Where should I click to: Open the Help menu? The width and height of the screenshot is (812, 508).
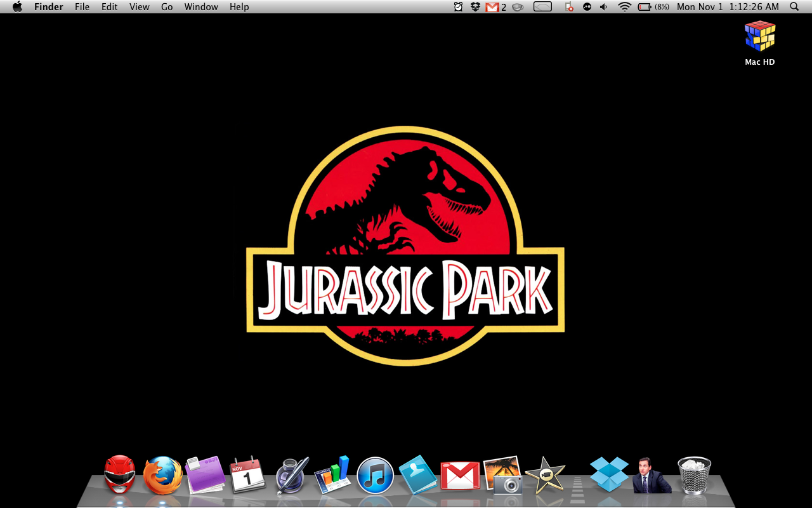tap(239, 7)
